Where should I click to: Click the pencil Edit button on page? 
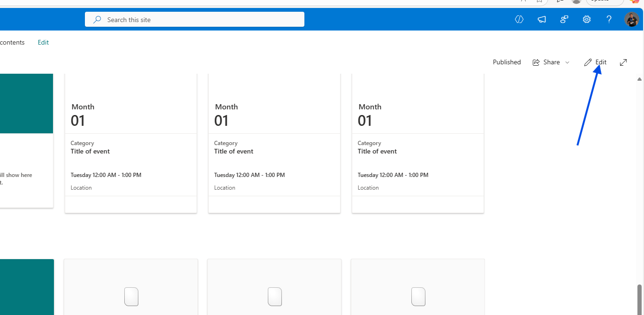tap(595, 62)
